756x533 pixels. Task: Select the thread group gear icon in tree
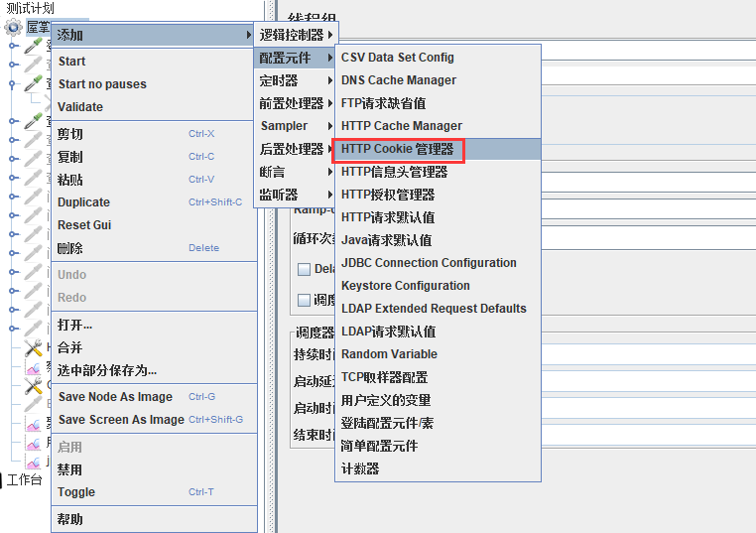[x=13, y=27]
